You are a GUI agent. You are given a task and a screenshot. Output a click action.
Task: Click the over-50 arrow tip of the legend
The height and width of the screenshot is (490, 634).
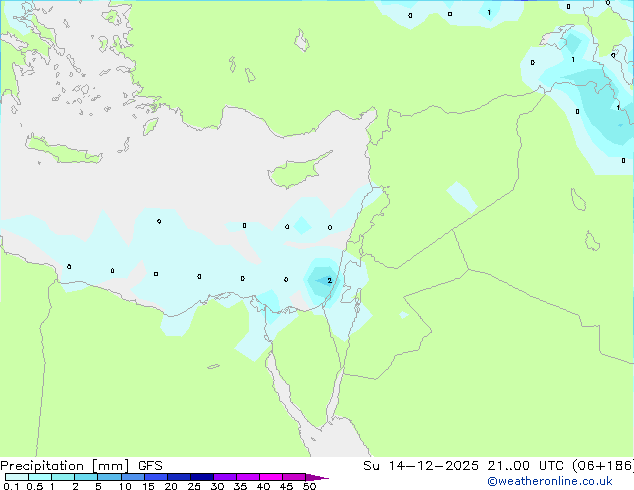pyautogui.click(x=317, y=477)
